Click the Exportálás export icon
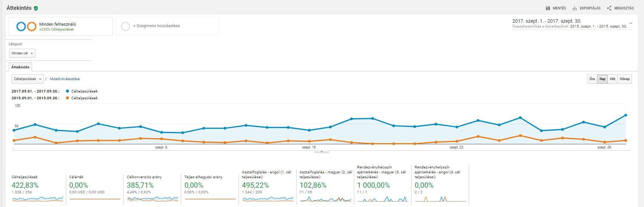Viewport: 644px width, 207px height. click(575, 8)
